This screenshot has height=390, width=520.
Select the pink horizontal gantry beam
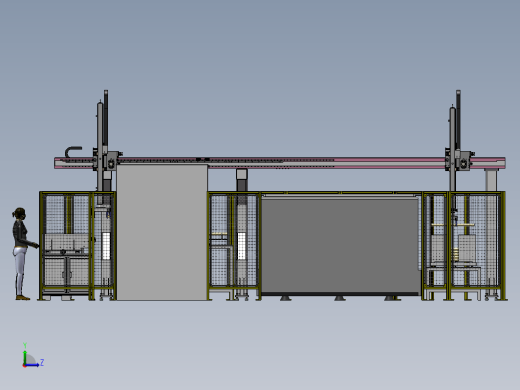[x=280, y=163]
